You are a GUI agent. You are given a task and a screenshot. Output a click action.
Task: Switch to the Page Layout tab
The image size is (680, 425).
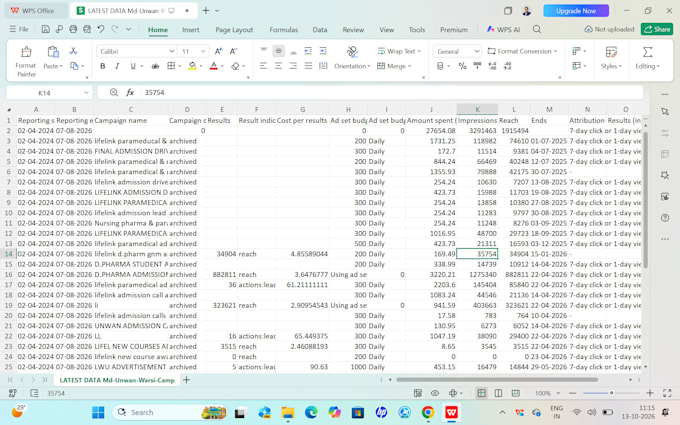(x=234, y=29)
